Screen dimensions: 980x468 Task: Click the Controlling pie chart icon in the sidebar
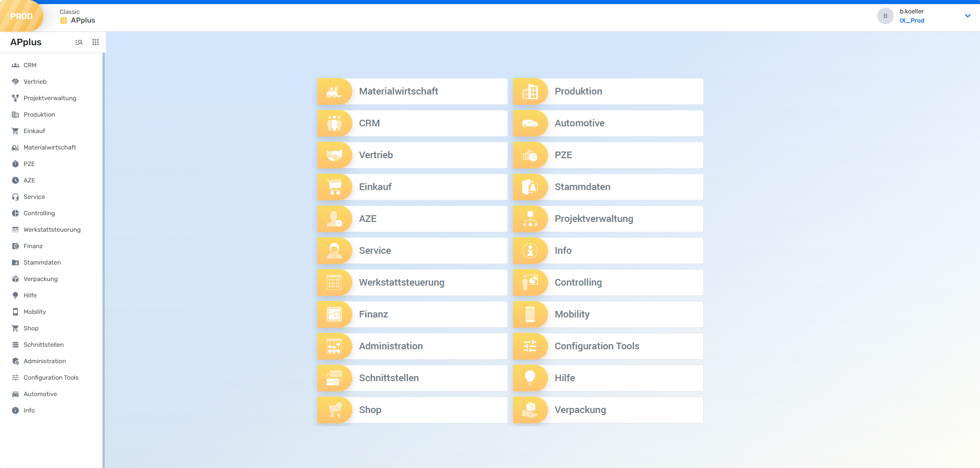pos(15,213)
